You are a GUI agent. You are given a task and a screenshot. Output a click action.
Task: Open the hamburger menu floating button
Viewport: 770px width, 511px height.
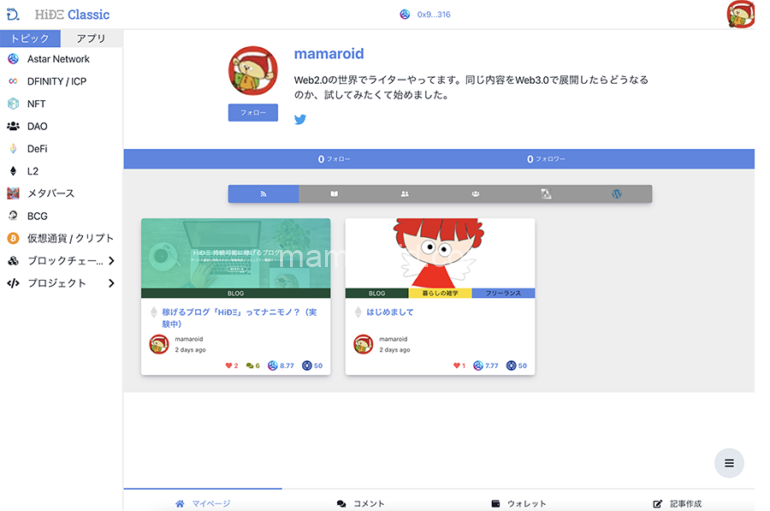[x=729, y=463]
